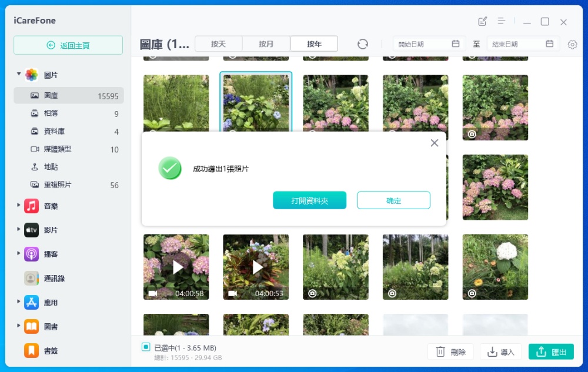The width and height of the screenshot is (588, 372).
Task: Select the 相簿 sidebar item
Action: click(69, 113)
